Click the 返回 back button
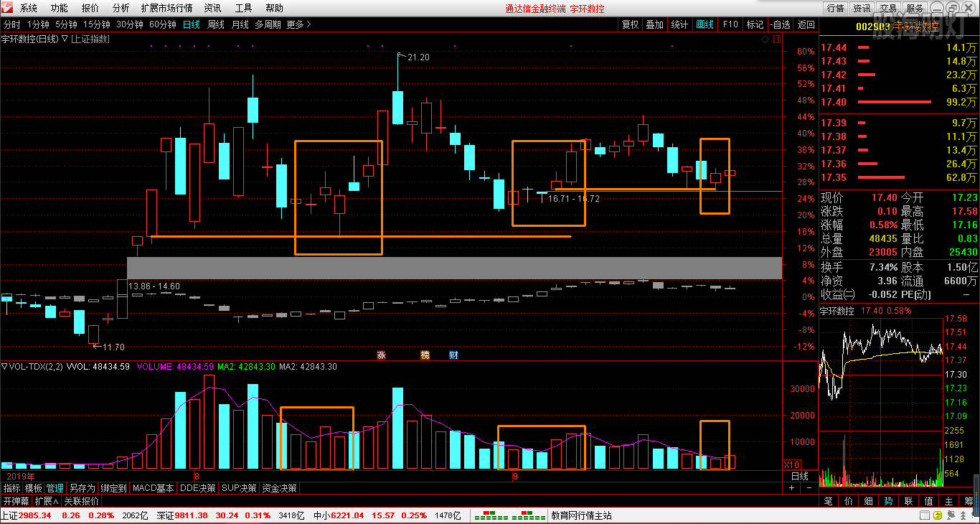The height and width of the screenshot is (524, 980). (x=806, y=24)
